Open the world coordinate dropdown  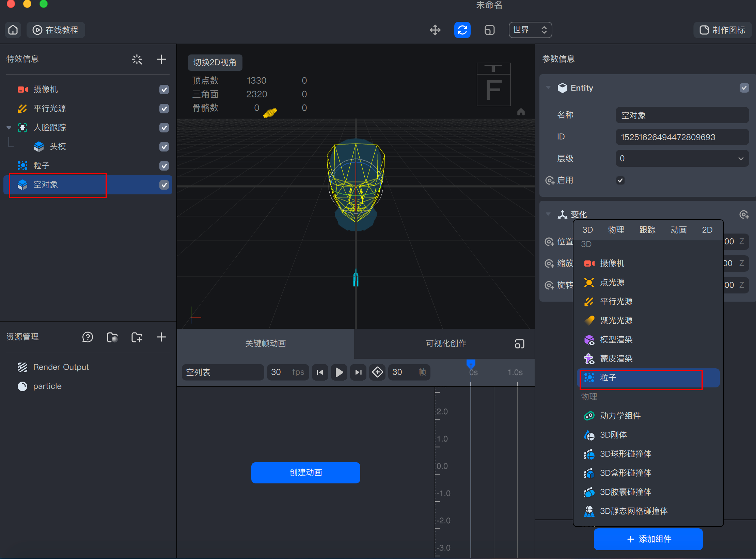pyautogui.click(x=530, y=30)
